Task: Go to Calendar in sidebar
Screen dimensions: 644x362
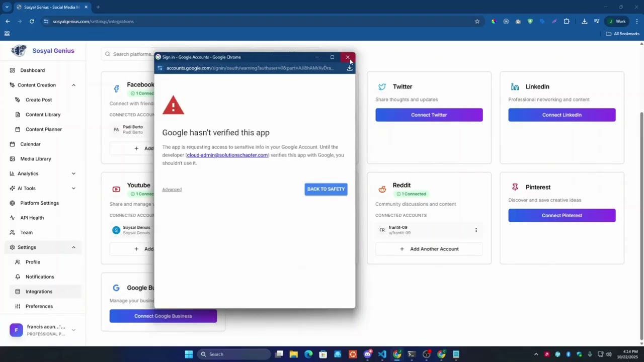Action: pyautogui.click(x=30, y=144)
